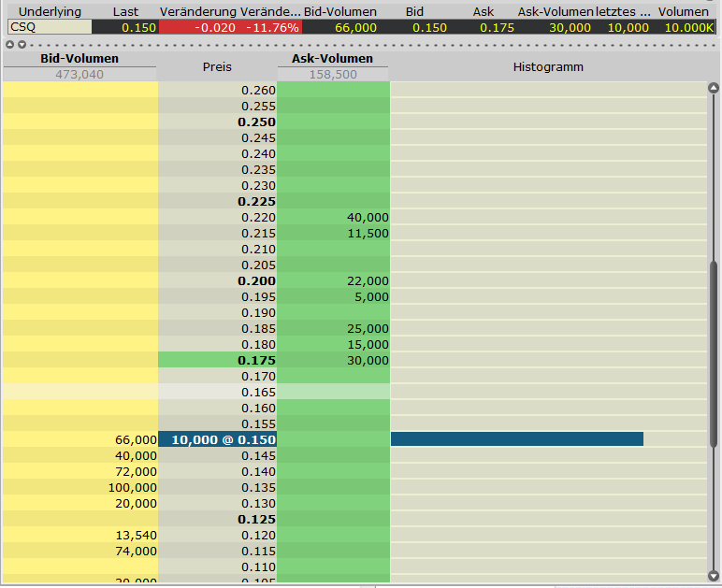The height and width of the screenshot is (588, 722).
Task: Select the CSQ underlying symbol cell
Action: tap(49, 27)
